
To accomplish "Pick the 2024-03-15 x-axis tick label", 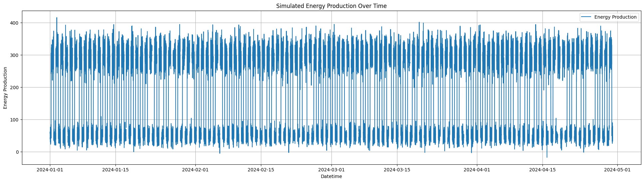I will pyautogui.click(x=397, y=170).
